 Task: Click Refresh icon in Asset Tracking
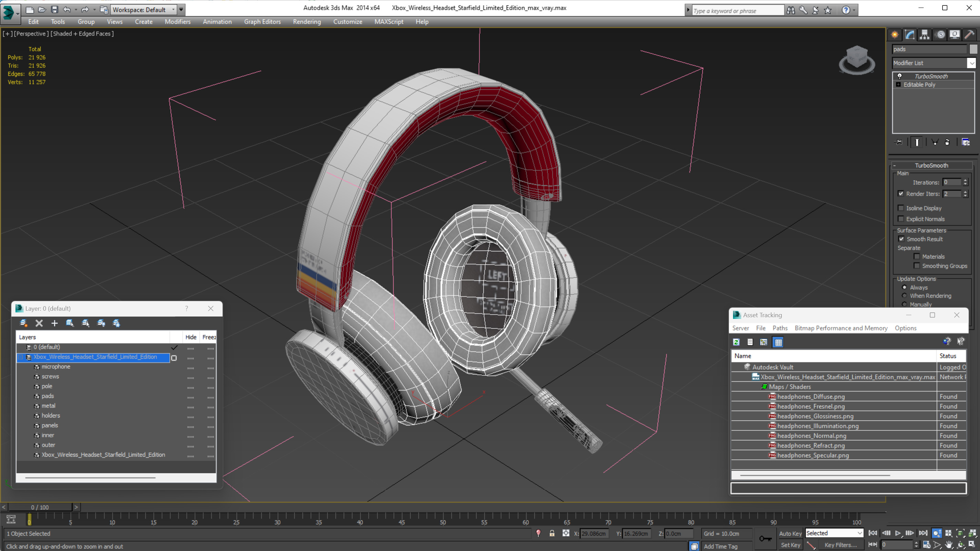tap(736, 342)
